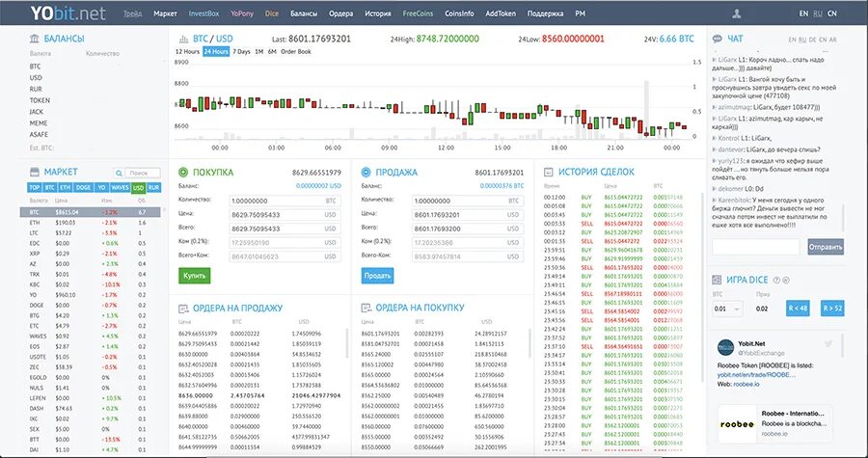This screenshot has height=458, width=868.
Task: Open FreeCoins in top navigation
Action: click(x=418, y=13)
